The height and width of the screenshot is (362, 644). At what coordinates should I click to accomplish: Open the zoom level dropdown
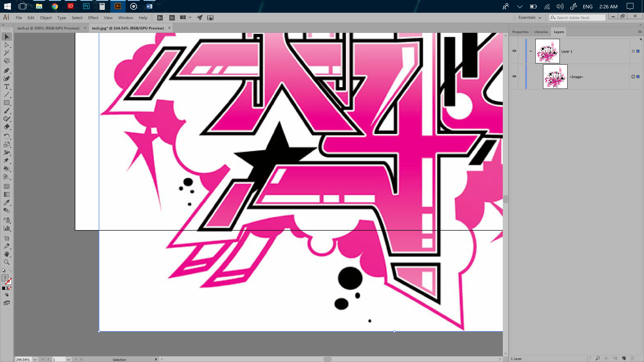pos(35,359)
